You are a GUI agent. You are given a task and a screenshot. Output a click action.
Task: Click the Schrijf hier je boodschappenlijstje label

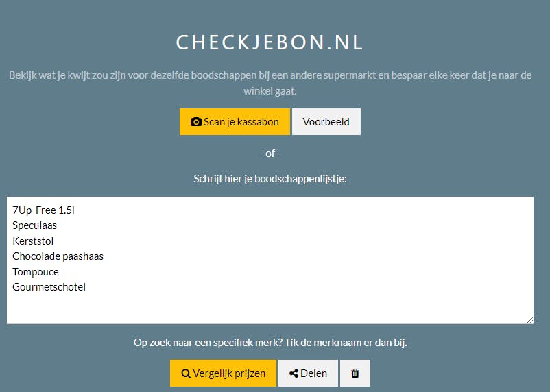[270, 180]
